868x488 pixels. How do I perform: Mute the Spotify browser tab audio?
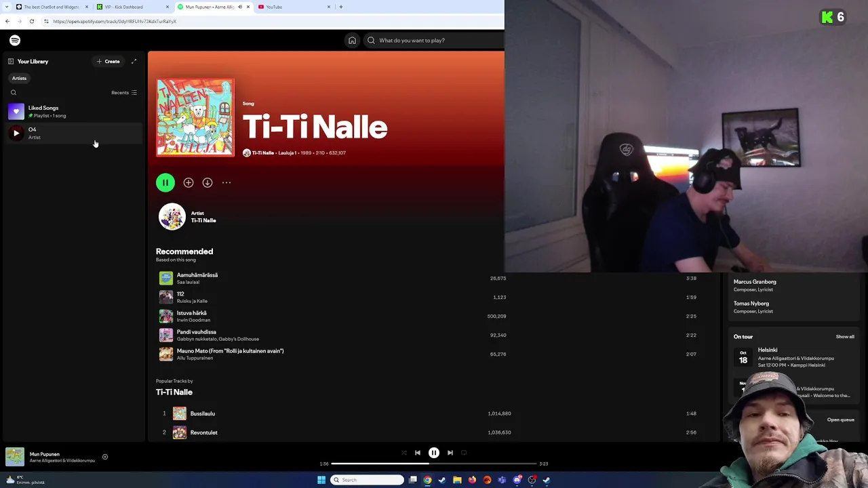239,7
